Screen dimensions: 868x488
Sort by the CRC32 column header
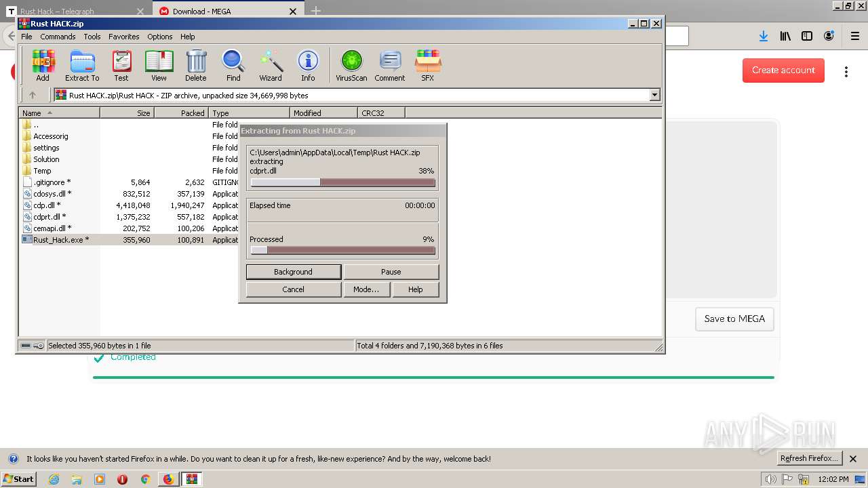[381, 113]
